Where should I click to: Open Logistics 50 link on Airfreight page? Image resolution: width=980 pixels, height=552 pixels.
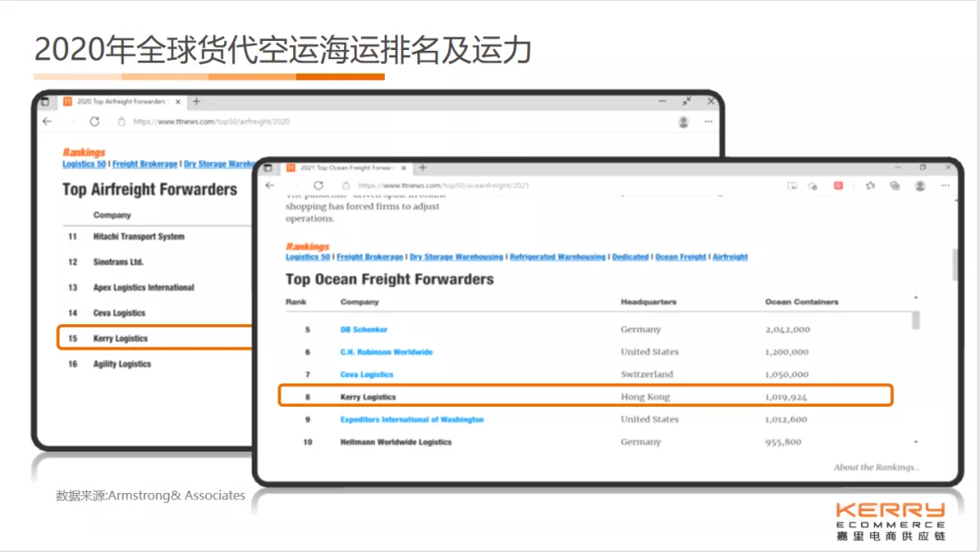tap(83, 163)
